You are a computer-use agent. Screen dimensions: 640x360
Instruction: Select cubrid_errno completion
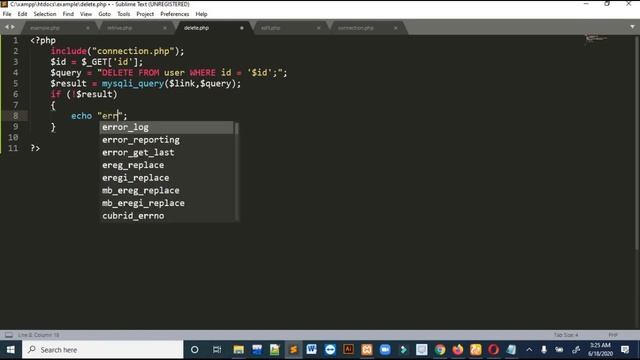coord(167,216)
